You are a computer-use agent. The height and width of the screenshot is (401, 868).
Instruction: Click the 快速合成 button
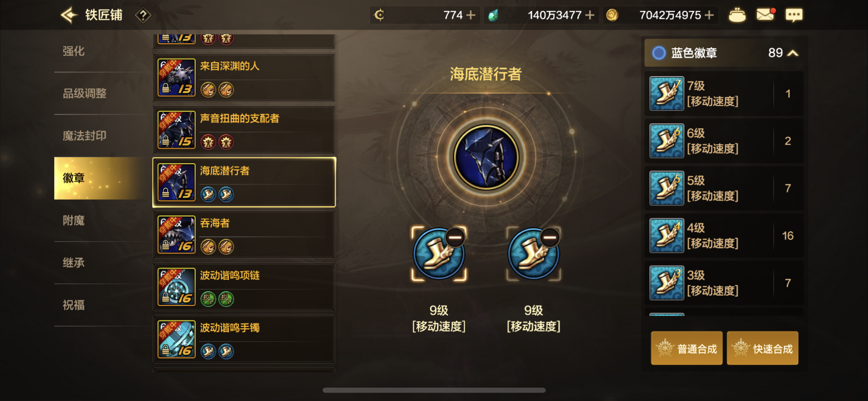(x=762, y=348)
